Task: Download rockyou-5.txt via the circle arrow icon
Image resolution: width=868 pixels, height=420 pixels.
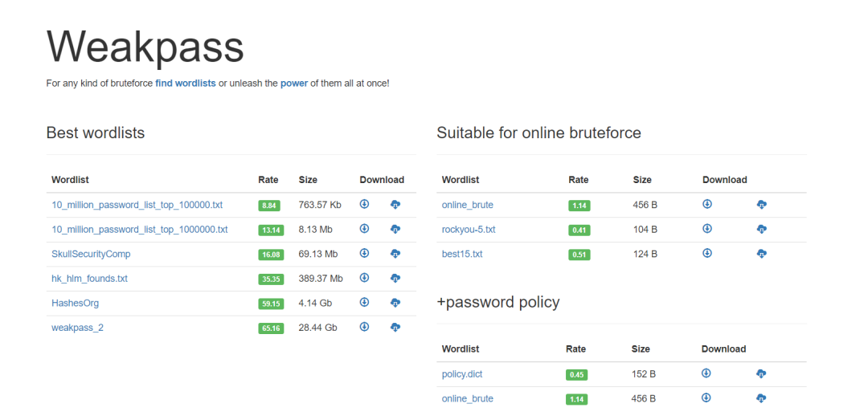Action: [707, 229]
